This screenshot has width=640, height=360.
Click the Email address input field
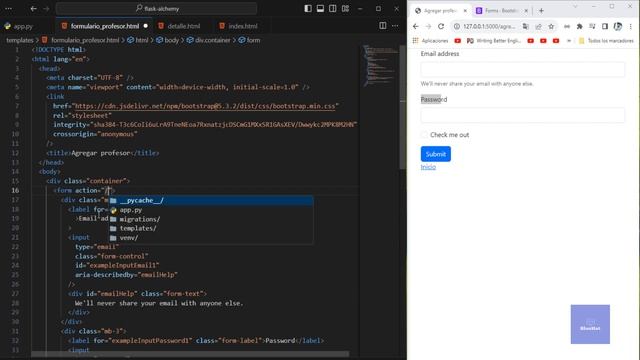tap(522, 69)
